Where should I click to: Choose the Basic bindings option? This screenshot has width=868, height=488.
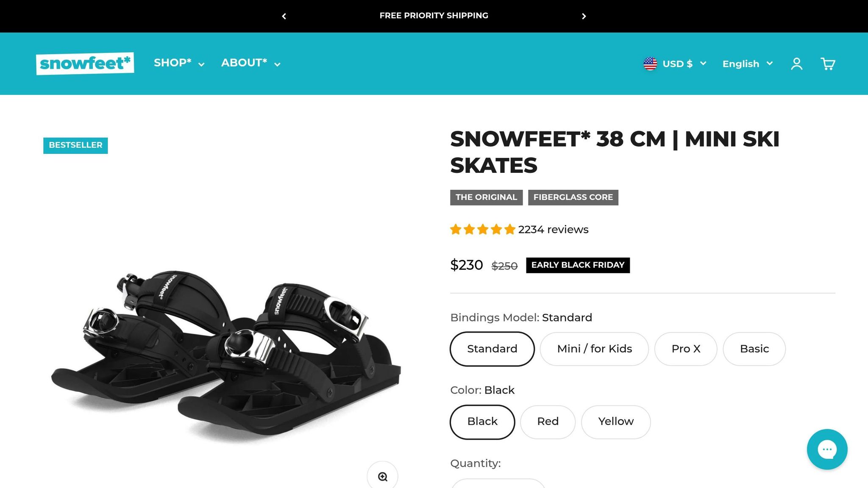754,349
